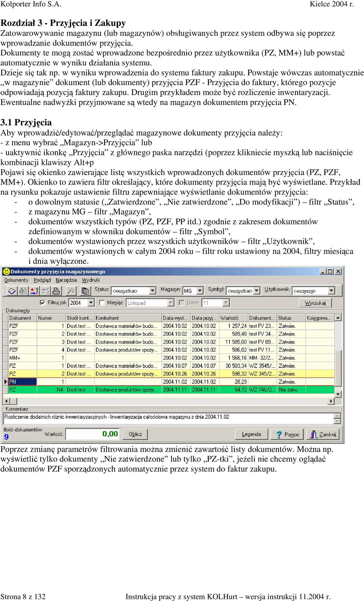This screenshot has height=601, width=364.
Task: Click the date cell 2004.11.11 in Data wyst column
Action: coord(176,390)
